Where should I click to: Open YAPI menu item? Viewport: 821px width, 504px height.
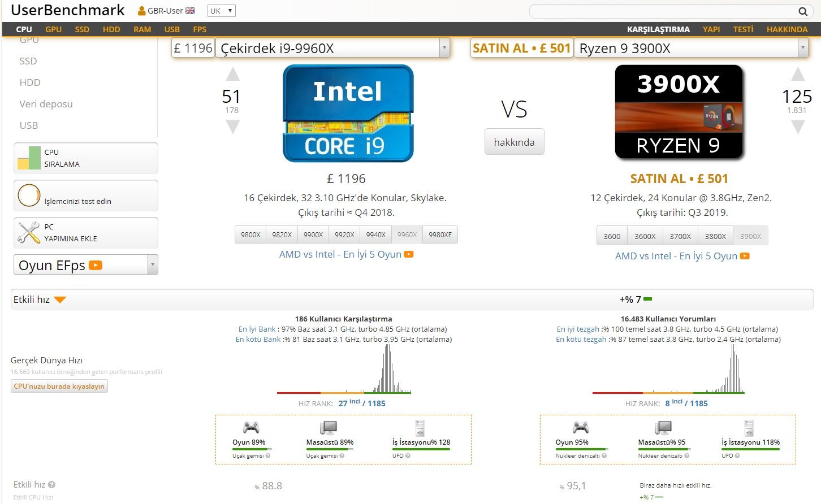(711, 29)
